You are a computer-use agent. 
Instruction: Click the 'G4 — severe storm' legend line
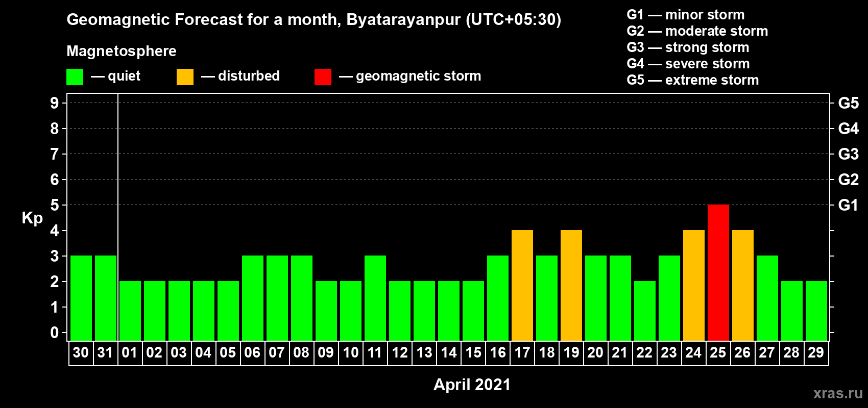pos(688,64)
